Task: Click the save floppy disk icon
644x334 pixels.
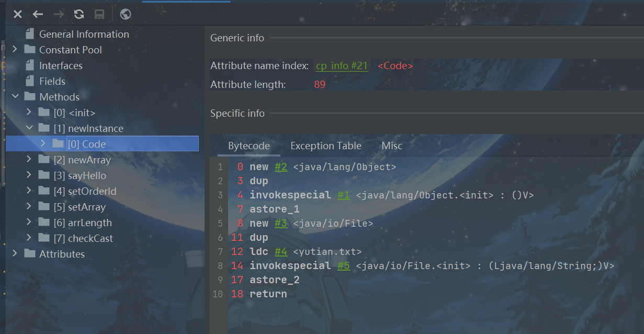Action: 99,14
